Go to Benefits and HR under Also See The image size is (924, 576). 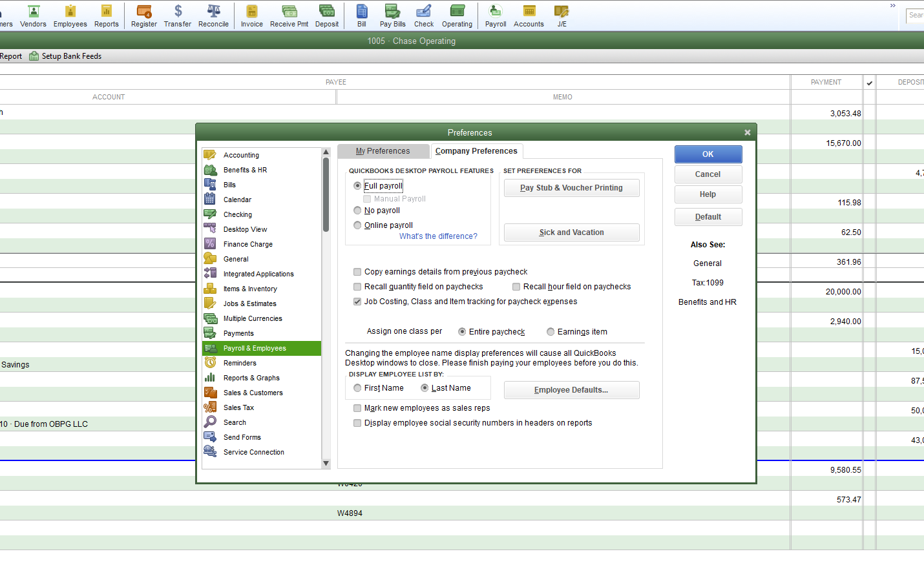708,302
